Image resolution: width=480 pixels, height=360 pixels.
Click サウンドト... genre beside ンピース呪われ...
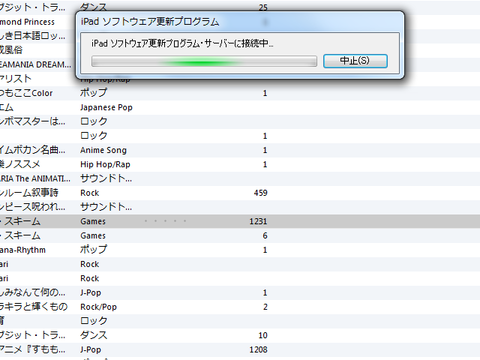coord(106,207)
